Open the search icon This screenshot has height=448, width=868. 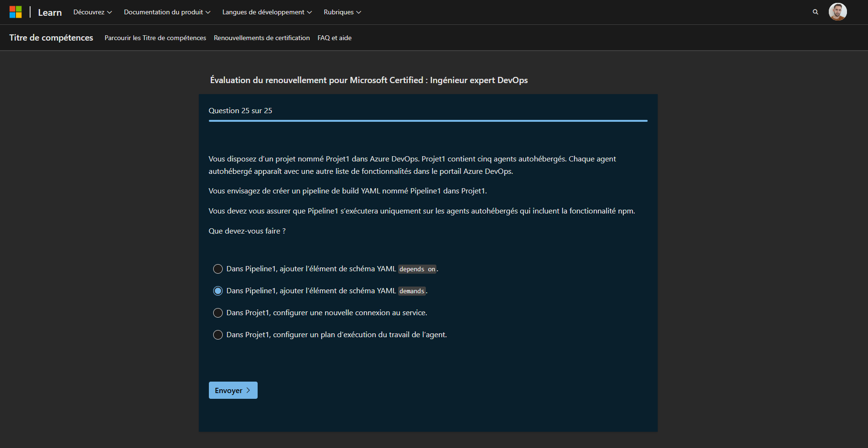(815, 11)
